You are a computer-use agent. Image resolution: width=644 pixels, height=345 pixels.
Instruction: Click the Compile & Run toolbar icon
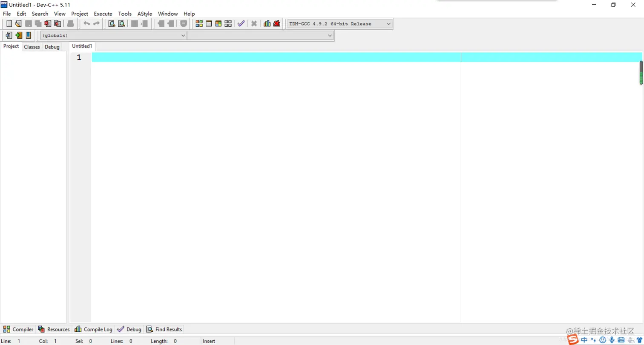click(x=218, y=24)
